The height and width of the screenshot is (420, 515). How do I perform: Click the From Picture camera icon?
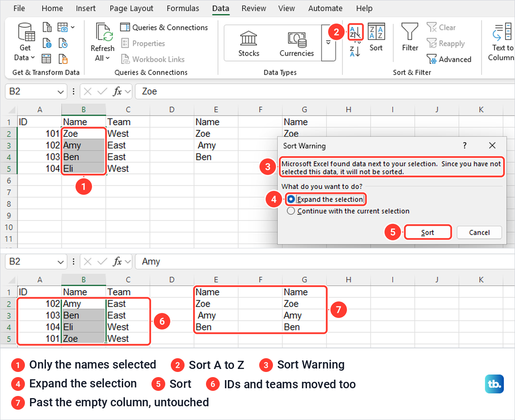63,28
